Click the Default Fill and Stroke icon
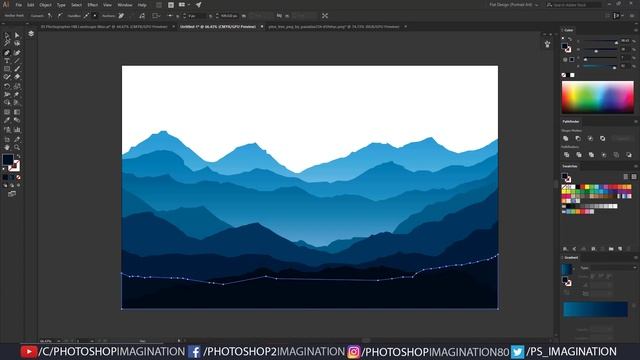 (x=4, y=168)
